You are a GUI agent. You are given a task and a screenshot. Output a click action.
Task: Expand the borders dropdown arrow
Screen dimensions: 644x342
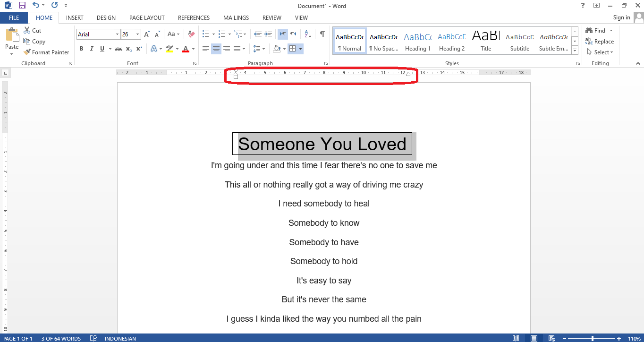click(x=300, y=49)
